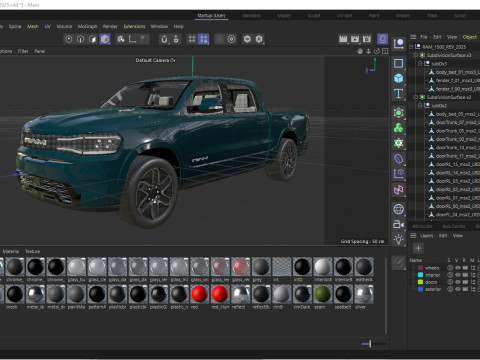Select the reflect material thumbnail
The width and height of the screenshot is (480, 360).
(241, 294)
